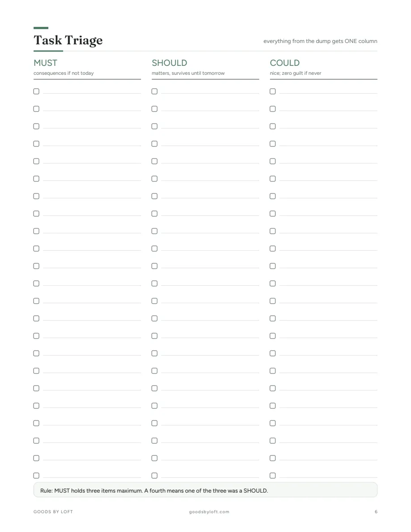The width and height of the screenshot is (411, 532).
Task: Click the GOODS BY LOFT footer brand
Action: (x=53, y=512)
